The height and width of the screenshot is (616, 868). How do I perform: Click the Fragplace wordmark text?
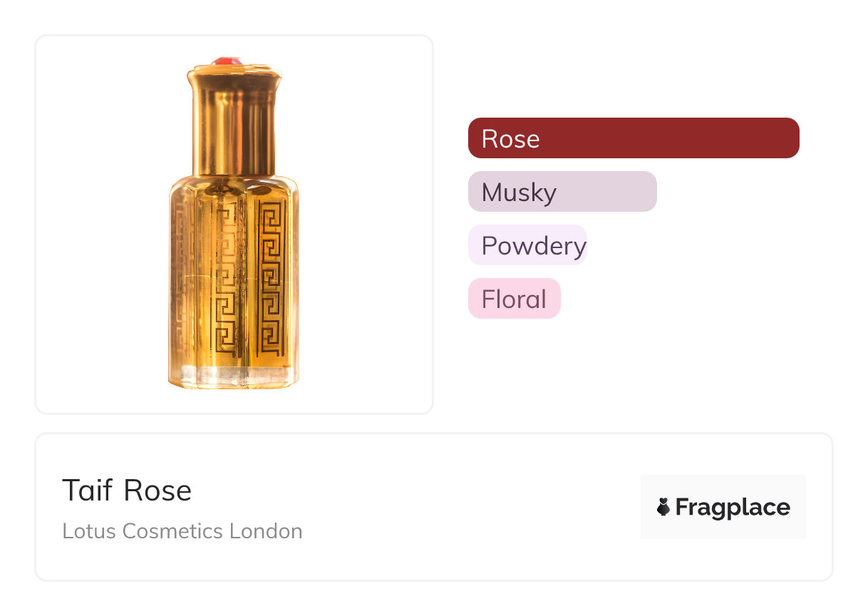point(733,508)
